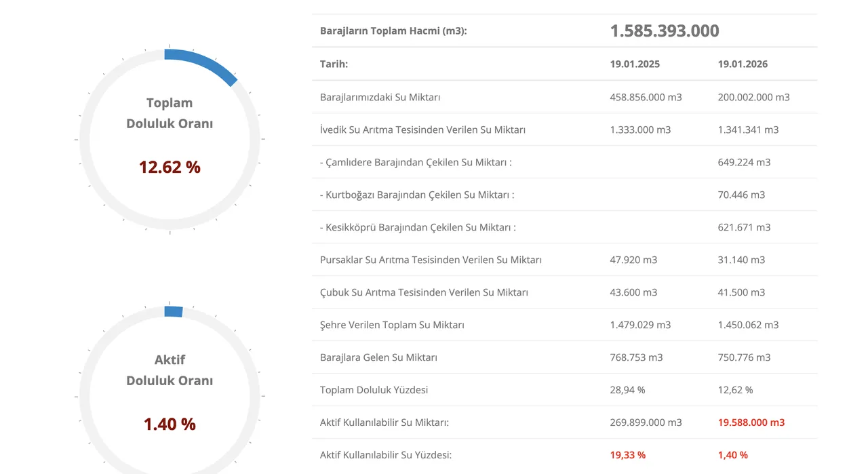The height and width of the screenshot is (474, 868).
Task: Click the Barajlara Gelen Su Miktarı label
Action: point(378,357)
